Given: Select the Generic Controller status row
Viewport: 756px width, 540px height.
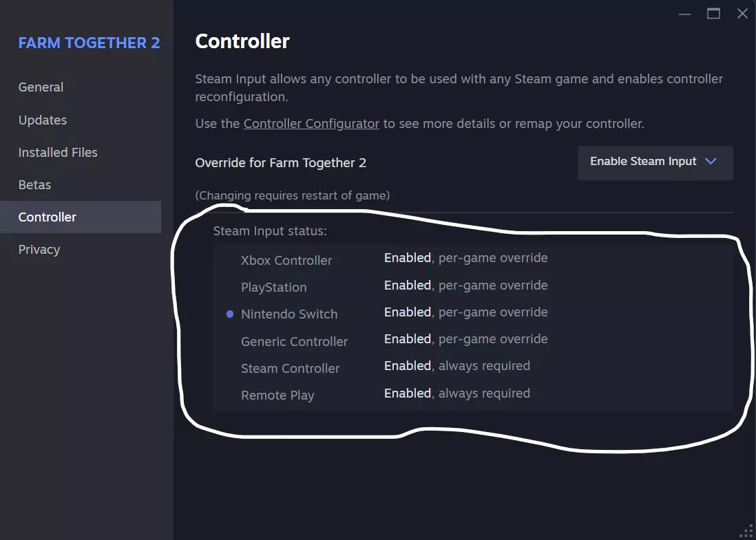Looking at the screenshot, I should (294, 341).
